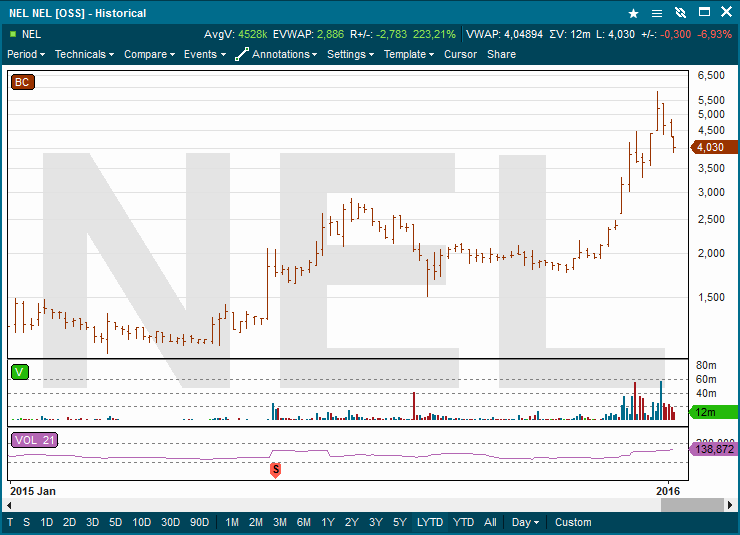Select the 5D period
Image resolution: width=740 pixels, height=535 pixels.
[x=116, y=522]
